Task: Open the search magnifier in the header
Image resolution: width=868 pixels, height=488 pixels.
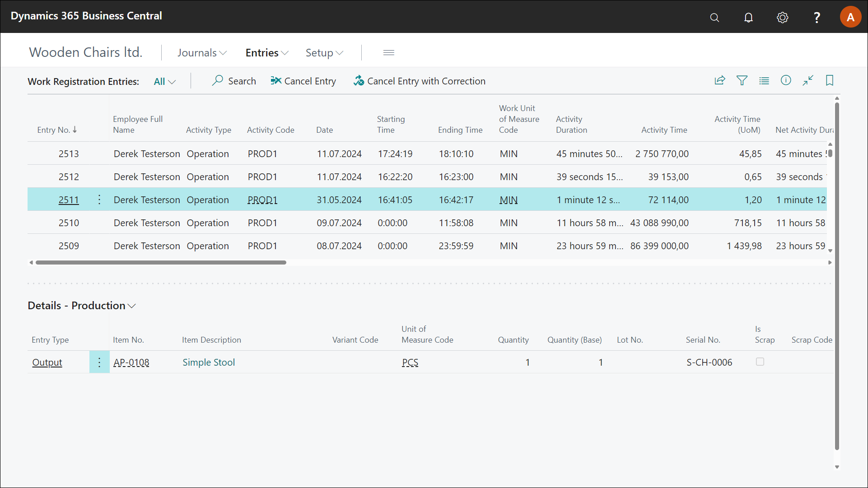Action: (x=714, y=17)
